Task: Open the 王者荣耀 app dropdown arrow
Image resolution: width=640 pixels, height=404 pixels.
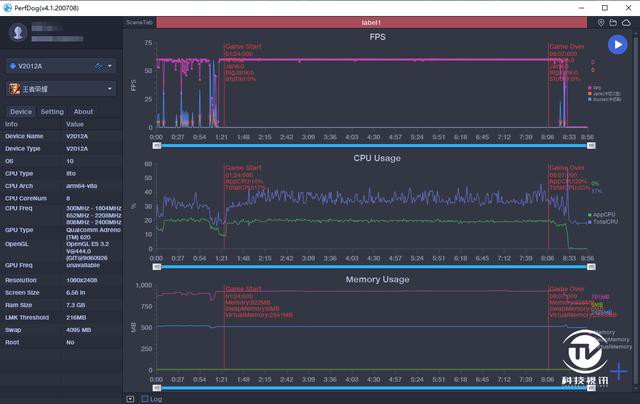Action: (110, 89)
